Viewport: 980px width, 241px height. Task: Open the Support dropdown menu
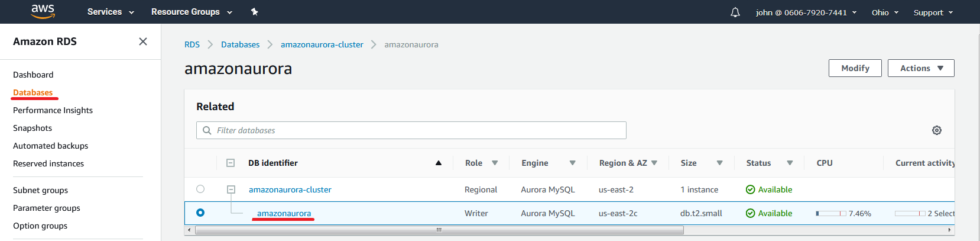933,12
